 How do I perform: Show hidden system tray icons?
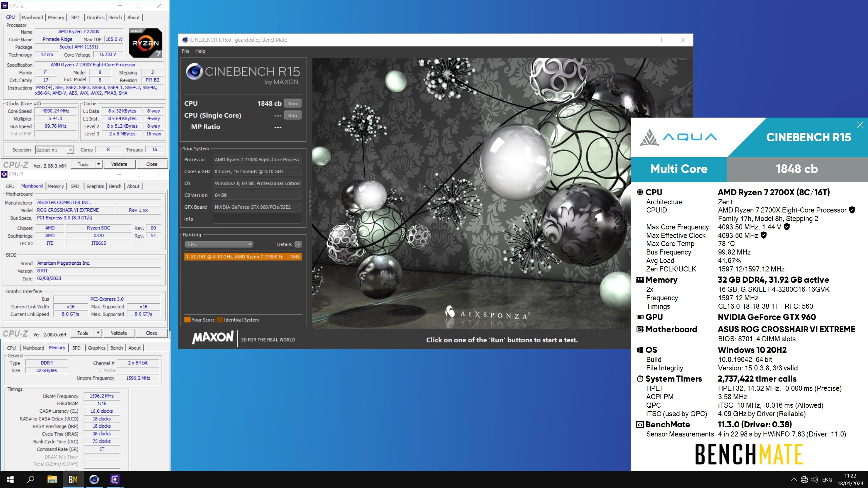(x=794, y=480)
